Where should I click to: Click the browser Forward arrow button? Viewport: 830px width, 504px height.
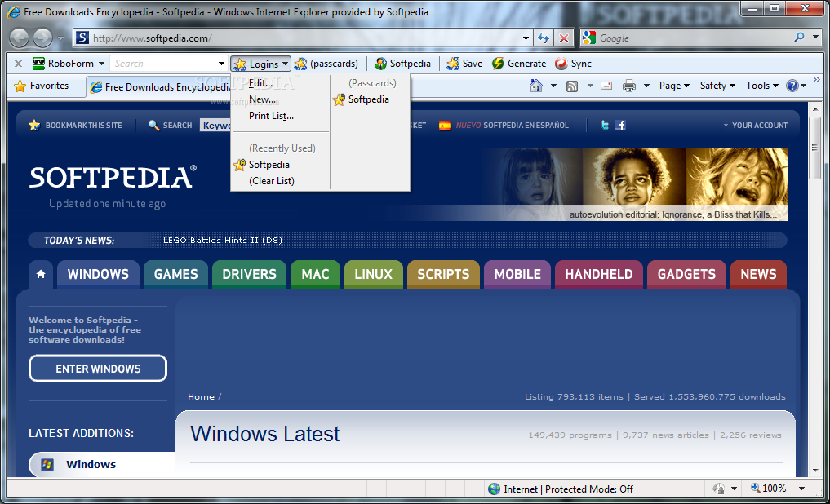pos(43,38)
